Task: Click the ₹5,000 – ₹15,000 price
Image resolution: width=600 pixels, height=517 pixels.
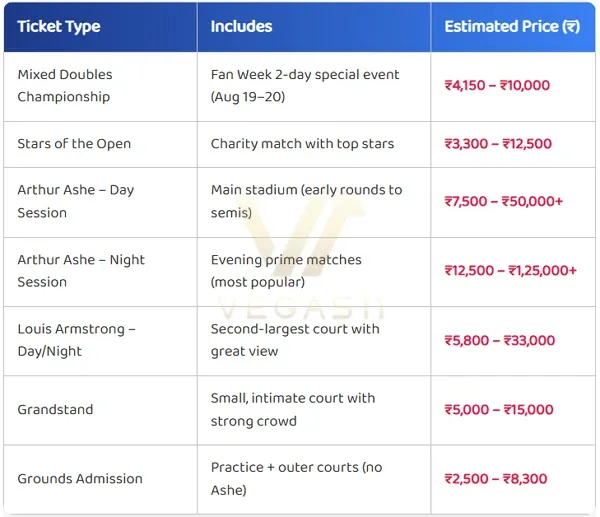Action: [x=498, y=409]
